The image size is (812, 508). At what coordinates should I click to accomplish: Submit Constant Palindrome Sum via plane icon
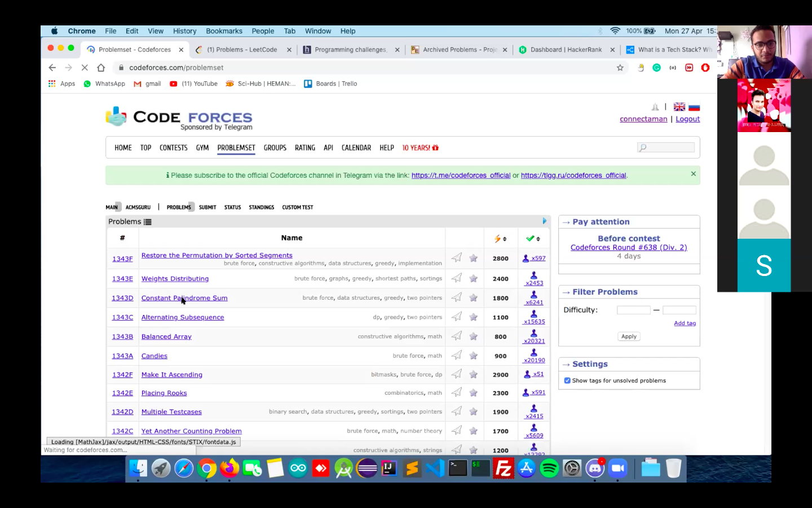pyautogui.click(x=457, y=297)
